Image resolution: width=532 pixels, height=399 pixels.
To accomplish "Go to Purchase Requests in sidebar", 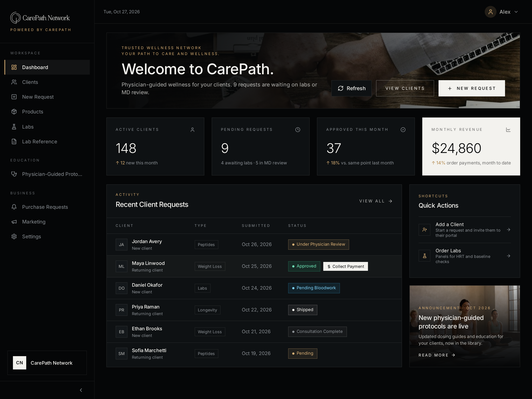I will pos(47,207).
